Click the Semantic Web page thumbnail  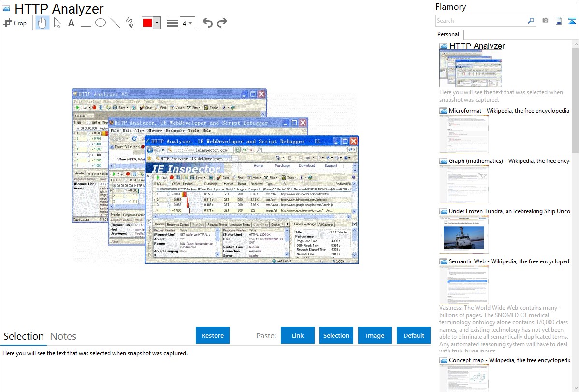tap(464, 285)
